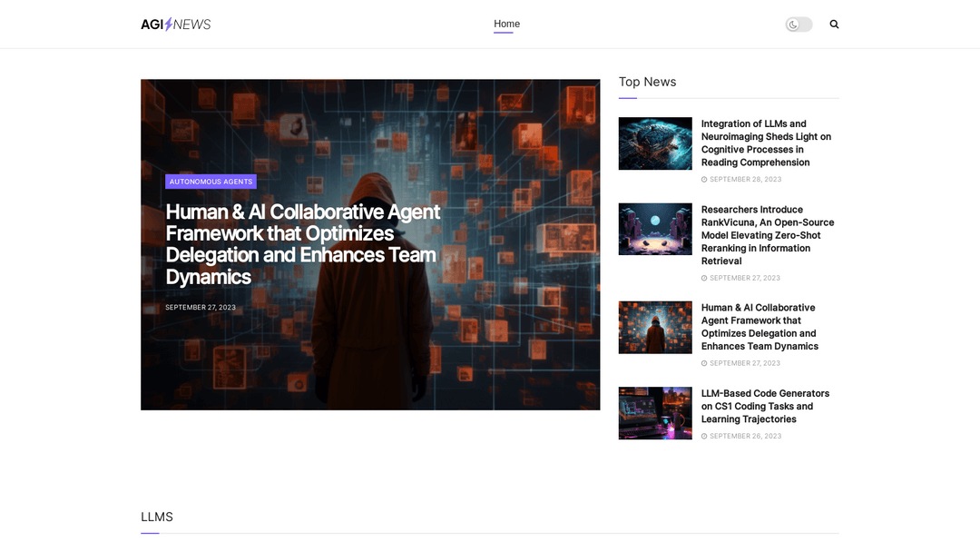Toggle the dark mode switch
The image size is (980, 552).
pyautogui.click(x=799, y=25)
